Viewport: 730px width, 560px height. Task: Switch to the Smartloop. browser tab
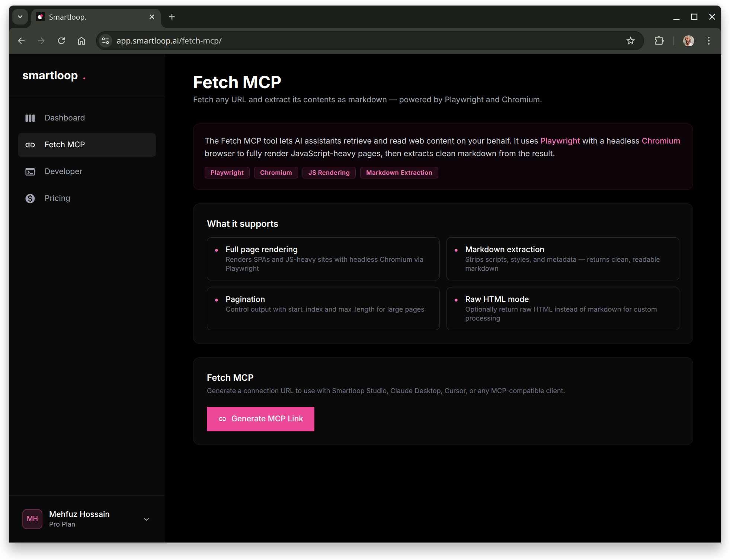tap(96, 17)
